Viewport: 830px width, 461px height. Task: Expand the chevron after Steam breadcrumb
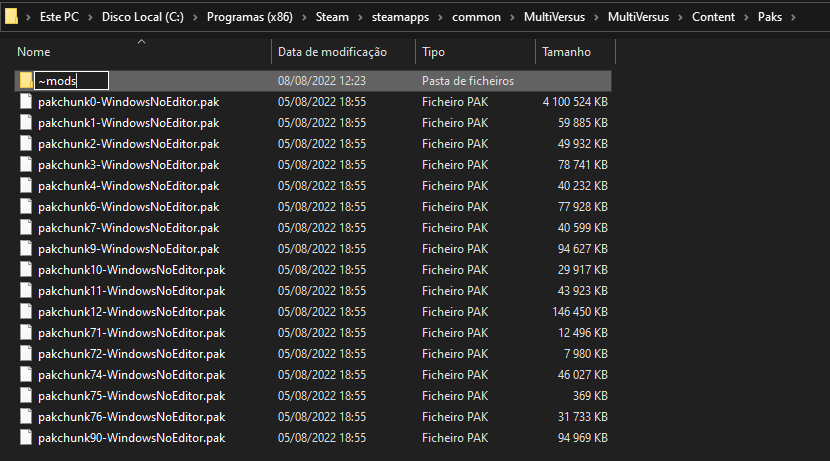point(360,17)
